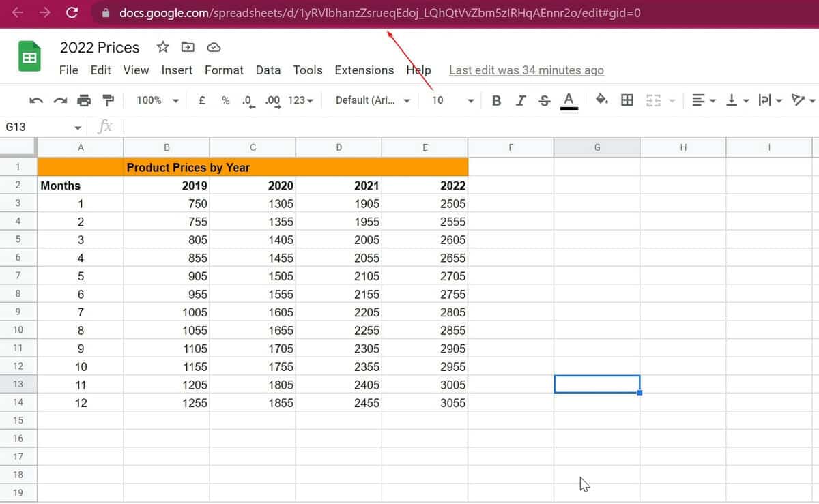The height and width of the screenshot is (504, 819).
Task: Click the Last edit was 34 minutes ago link
Action: click(526, 70)
